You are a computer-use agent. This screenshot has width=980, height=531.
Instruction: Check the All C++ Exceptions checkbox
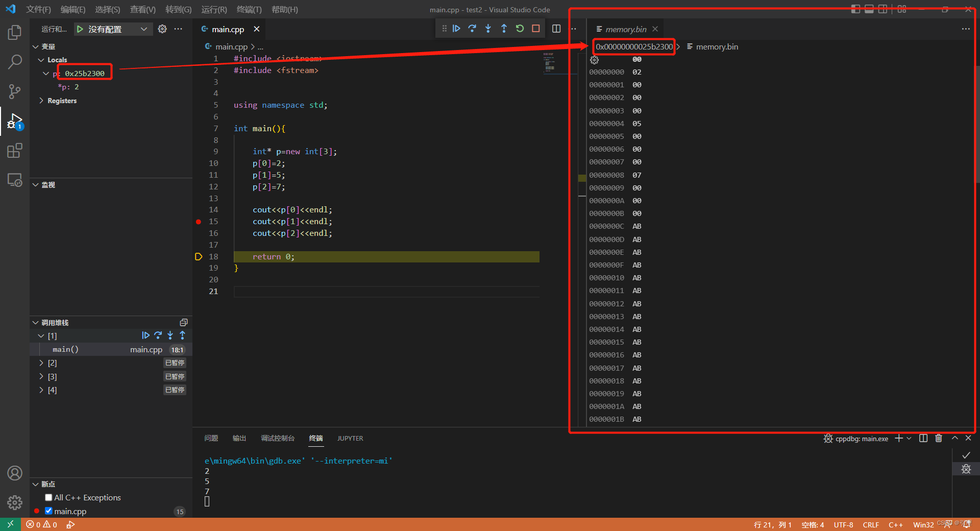click(48, 497)
